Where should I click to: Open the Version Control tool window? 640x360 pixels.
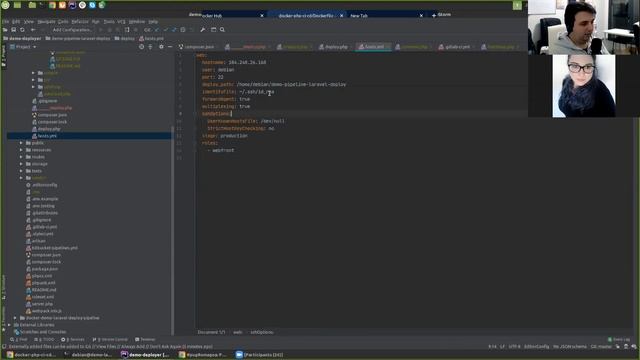click(110, 340)
